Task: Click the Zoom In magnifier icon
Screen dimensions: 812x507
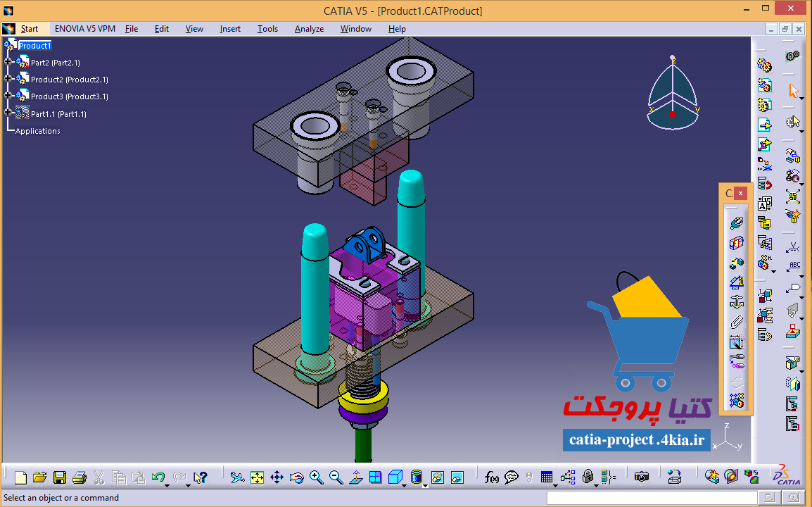Action: [x=317, y=477]
